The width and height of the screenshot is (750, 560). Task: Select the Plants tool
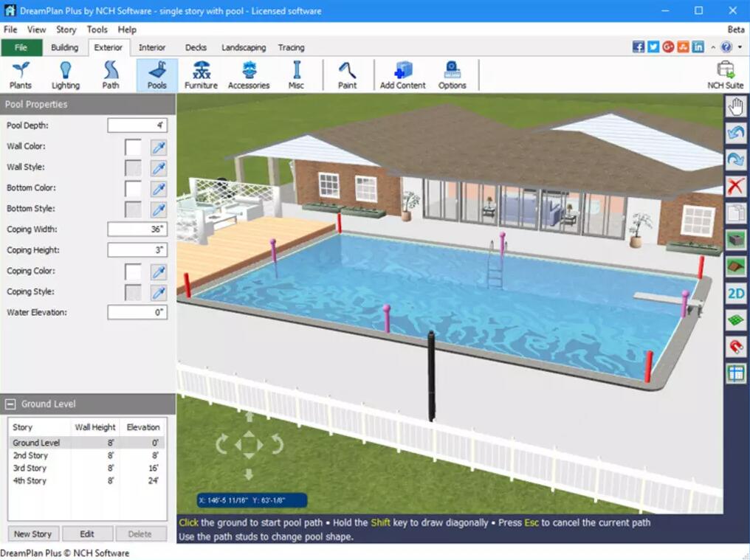point(20,74)
